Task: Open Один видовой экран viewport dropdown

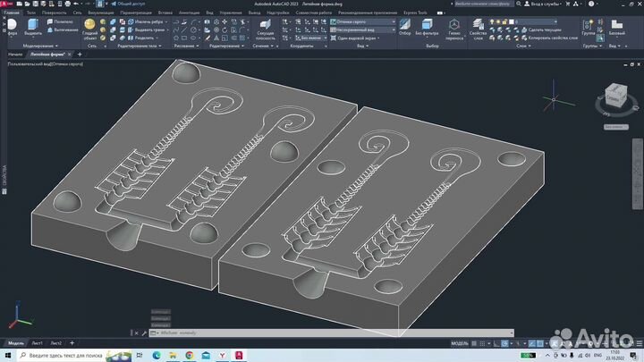Action: click(355, 38)
